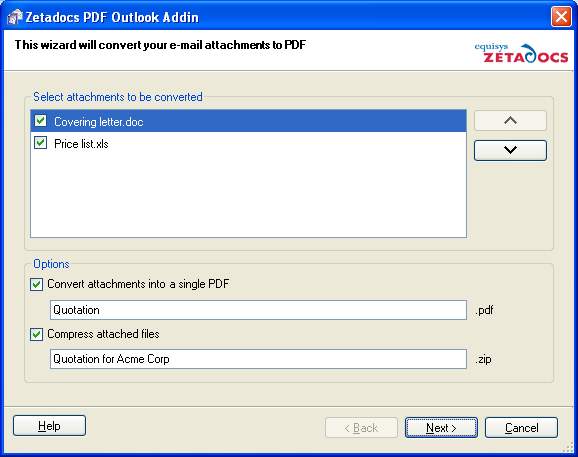Cancel the conversion wizard

[521, 428]
